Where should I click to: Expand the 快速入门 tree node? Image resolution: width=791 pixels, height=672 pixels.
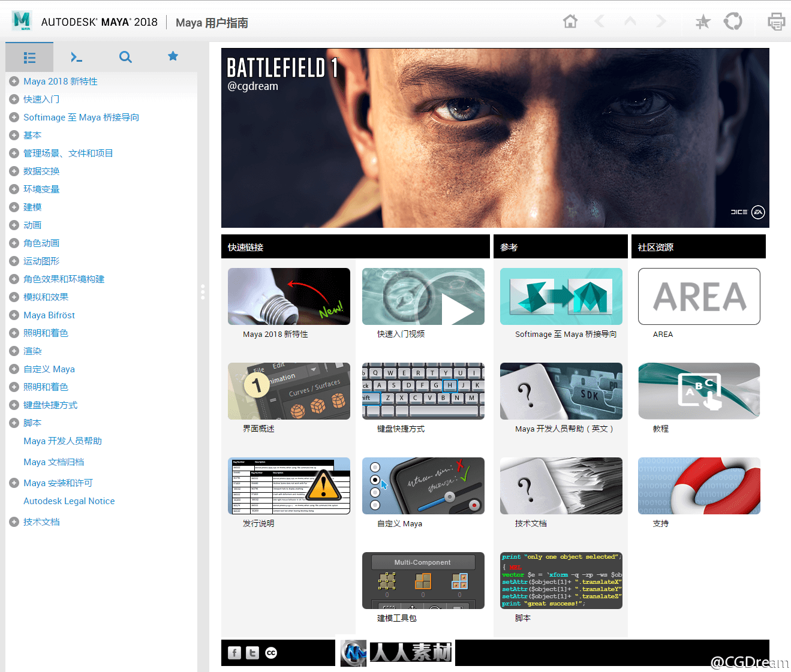[x=14, y=99]
